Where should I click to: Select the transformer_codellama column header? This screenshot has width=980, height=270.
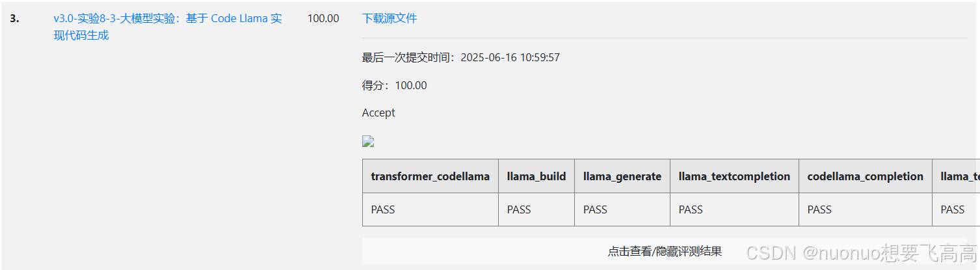(x=430, y=176)
